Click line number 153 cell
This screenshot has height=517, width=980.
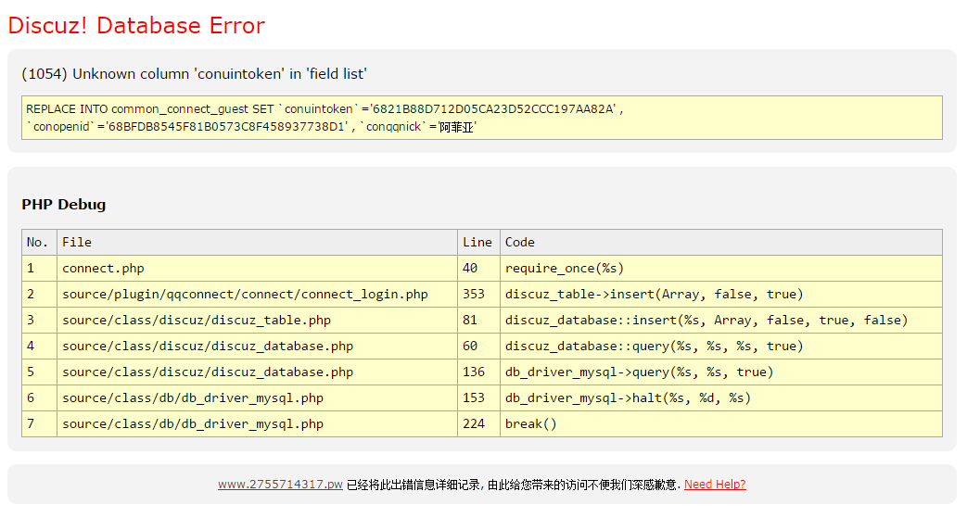coord(478,397)
